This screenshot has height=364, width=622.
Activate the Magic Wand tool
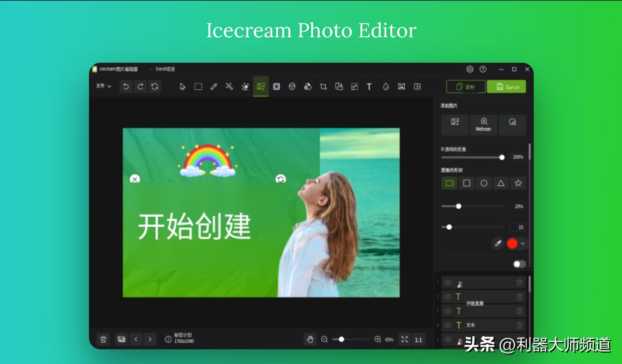230,86
